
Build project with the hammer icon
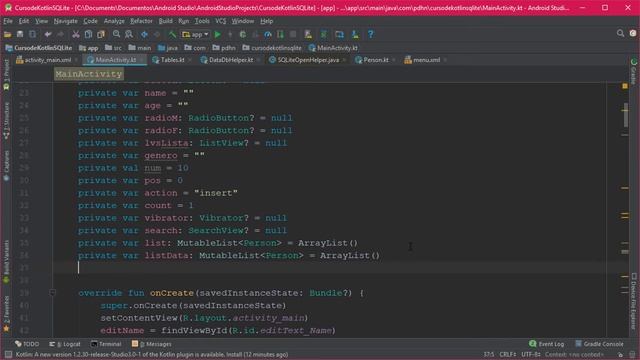[x=172, y=34]
